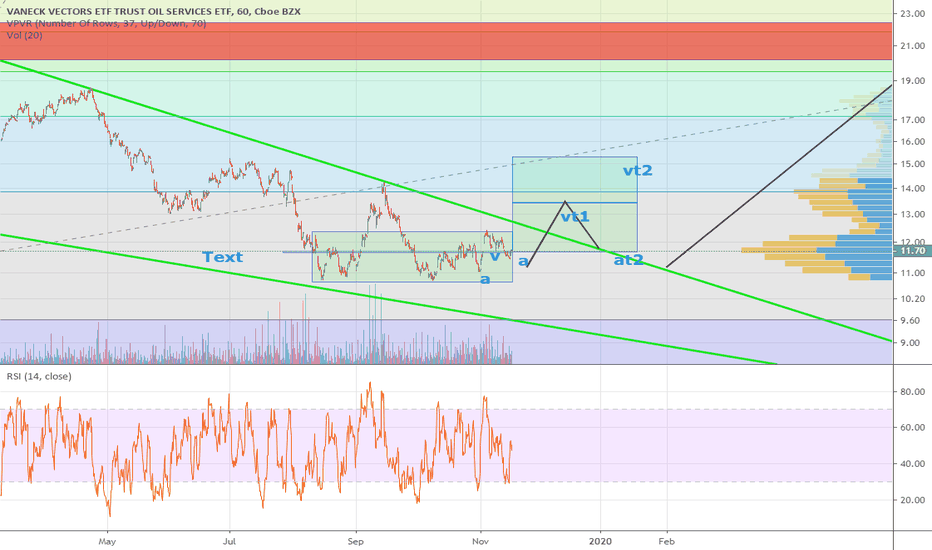This screenshot has height=550, width=932.
Task: Select the 'at2' annotation label
Action: pyautogui.click(x=628, y=260)
